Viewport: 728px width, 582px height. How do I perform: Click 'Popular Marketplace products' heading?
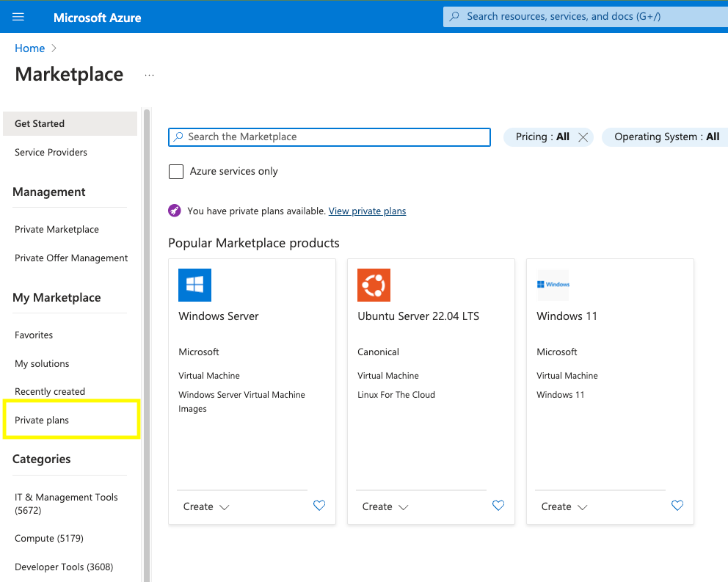click(253, 243)
